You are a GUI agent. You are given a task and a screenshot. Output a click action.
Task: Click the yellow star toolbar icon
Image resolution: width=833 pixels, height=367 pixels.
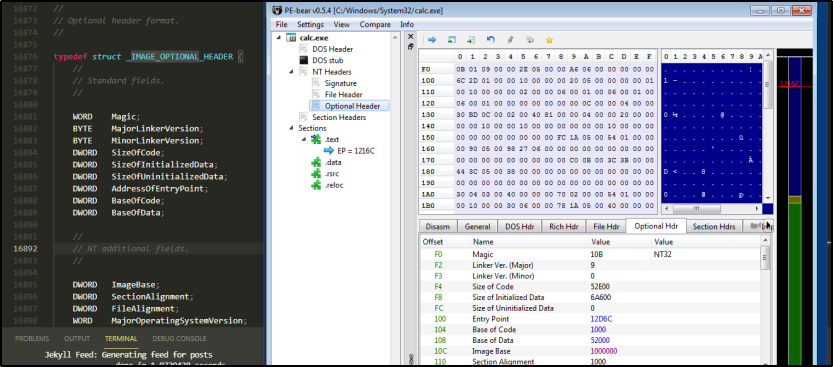click(549, 40)
